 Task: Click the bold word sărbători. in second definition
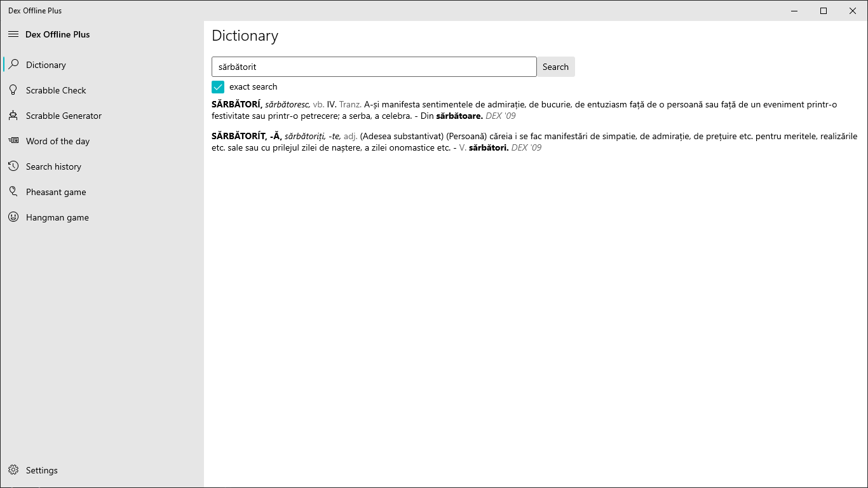(489, 148)
